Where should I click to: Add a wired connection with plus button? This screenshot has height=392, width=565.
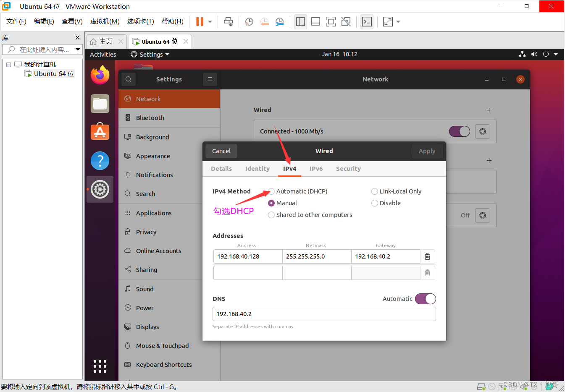(x=489, y=110)
